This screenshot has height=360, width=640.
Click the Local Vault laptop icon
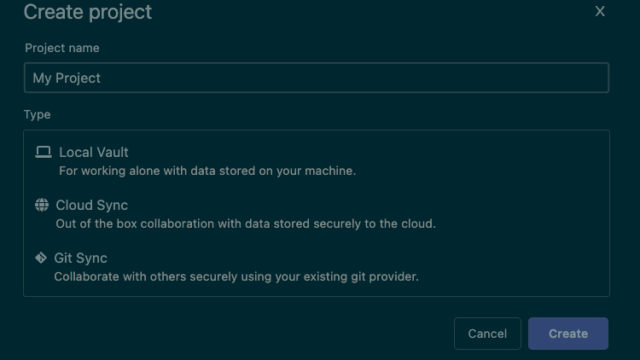tap(43, 152)
